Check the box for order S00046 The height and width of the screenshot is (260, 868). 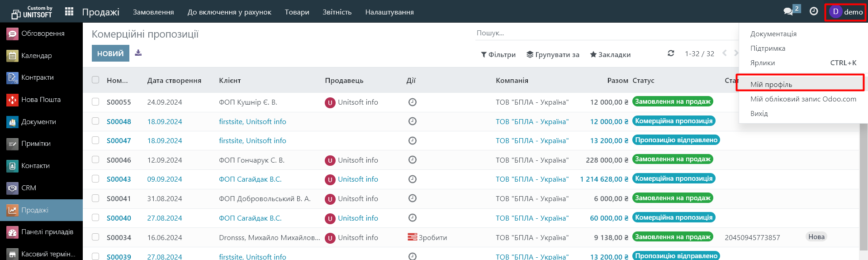point(95,160)
